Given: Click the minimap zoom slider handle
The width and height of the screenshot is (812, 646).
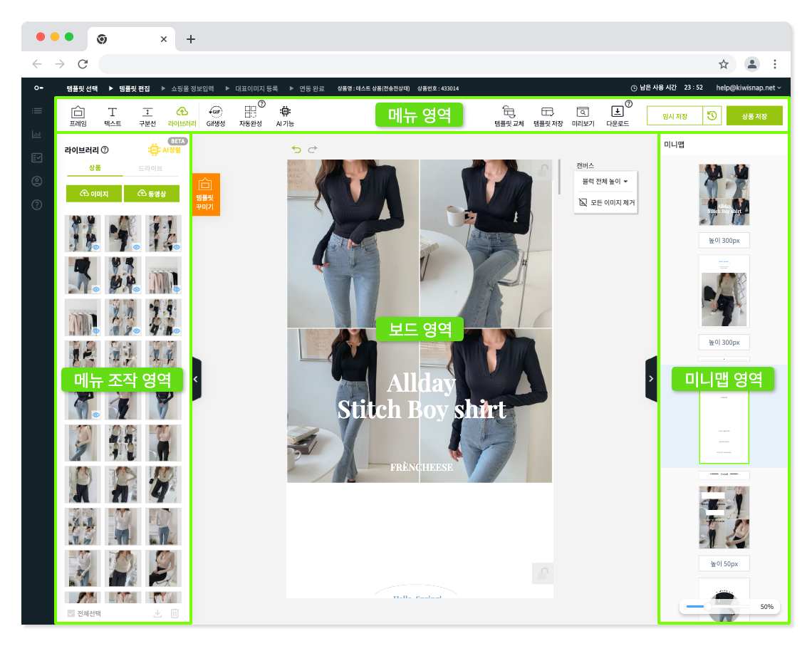Looking at the screenshot, I should [x=707, y=606].
